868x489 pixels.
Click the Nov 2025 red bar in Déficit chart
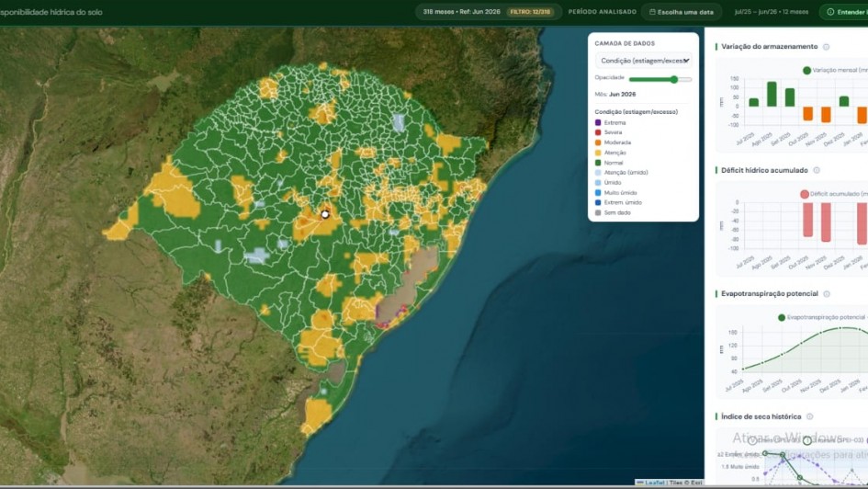coord(826,222)
